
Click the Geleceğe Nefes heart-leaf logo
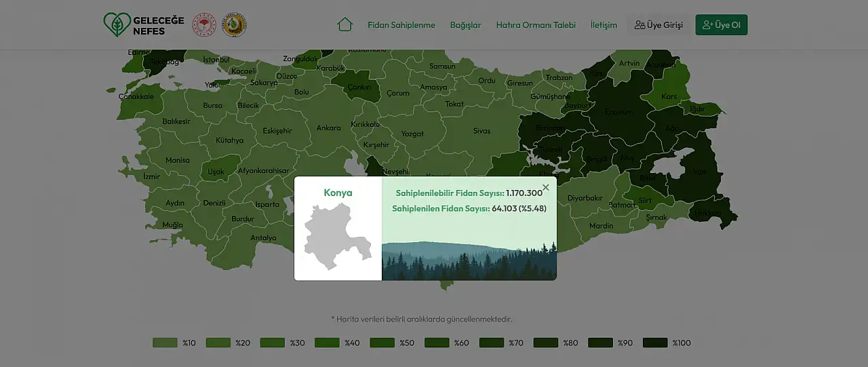117,25
